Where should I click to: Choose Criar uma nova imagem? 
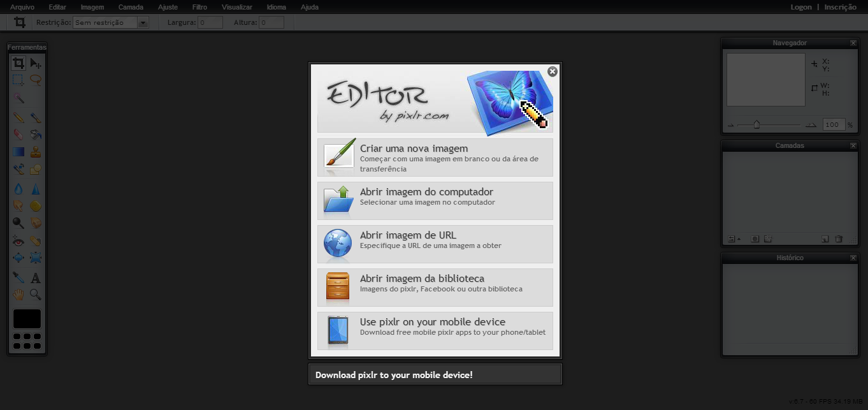[435, 157]
